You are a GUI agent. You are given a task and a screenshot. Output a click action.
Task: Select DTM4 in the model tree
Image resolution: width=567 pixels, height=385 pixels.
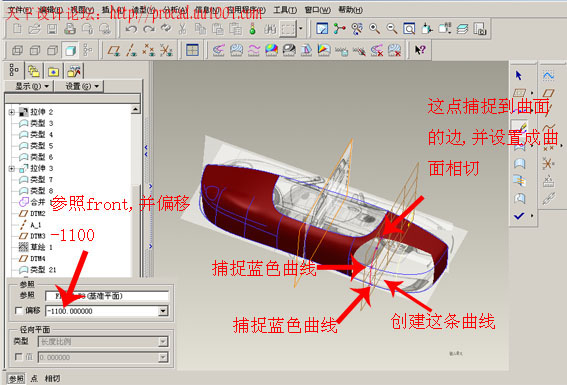pos(38,258)
